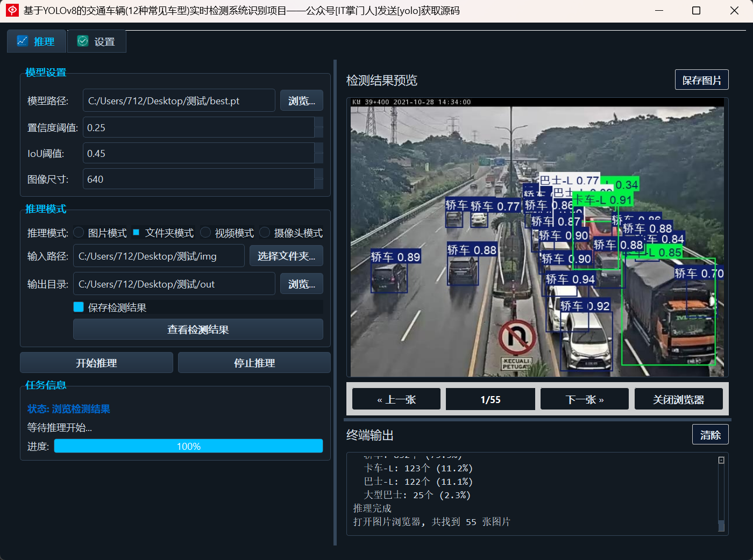The height and width of the screenshot is (560, 753).
Task: Click the 开始推理 button
Action: click(x=96, y=362)
